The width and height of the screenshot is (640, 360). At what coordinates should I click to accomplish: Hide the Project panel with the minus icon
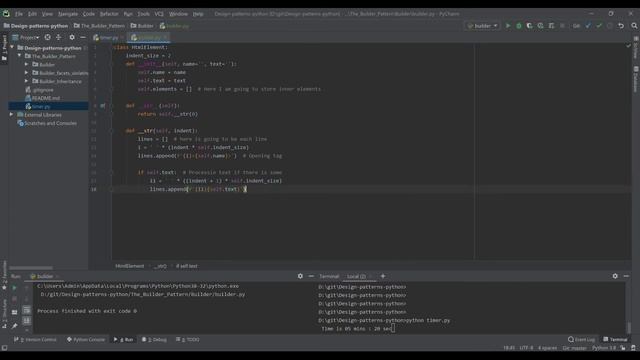point(83,37)
